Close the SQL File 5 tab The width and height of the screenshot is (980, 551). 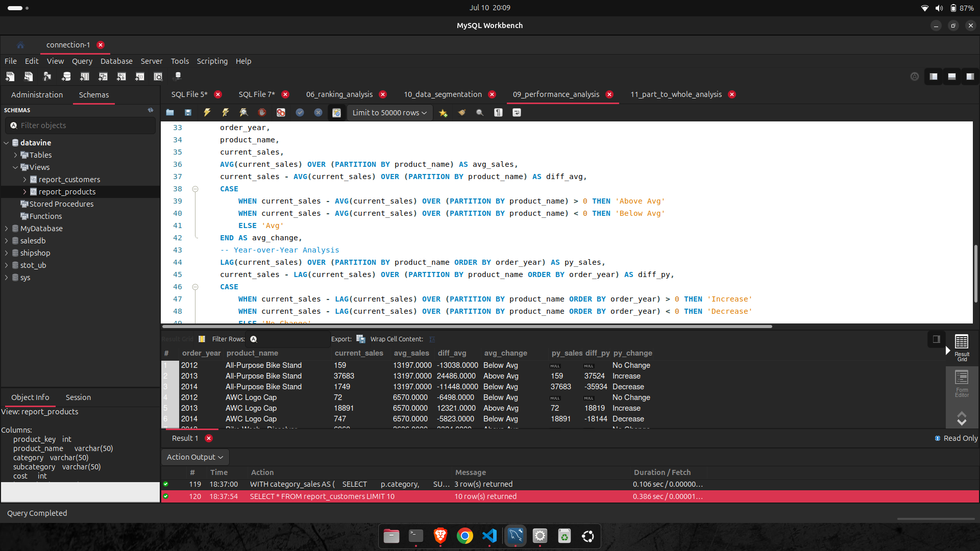(x=218, y=94)
